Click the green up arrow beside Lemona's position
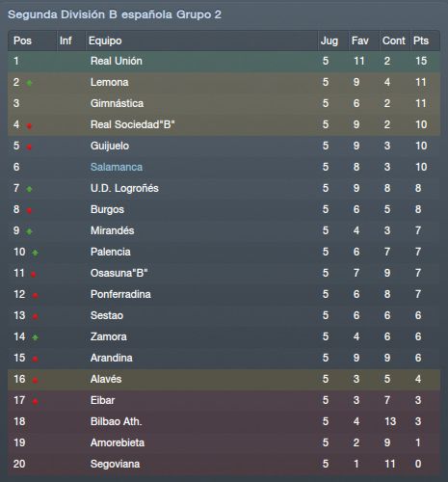The width and height of the screenshot is (448, 482). point(29,83)
